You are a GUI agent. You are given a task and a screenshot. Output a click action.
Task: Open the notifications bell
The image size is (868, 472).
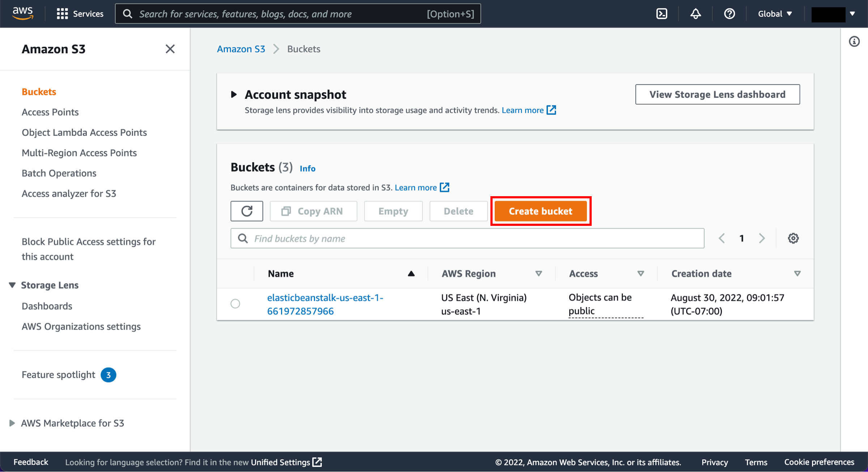(x=695, y=14)
